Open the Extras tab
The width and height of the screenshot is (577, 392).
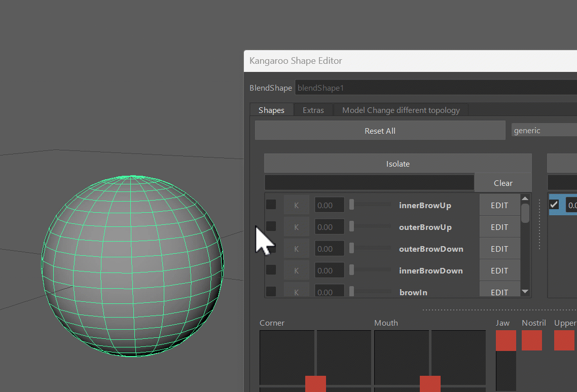[313, 110]
